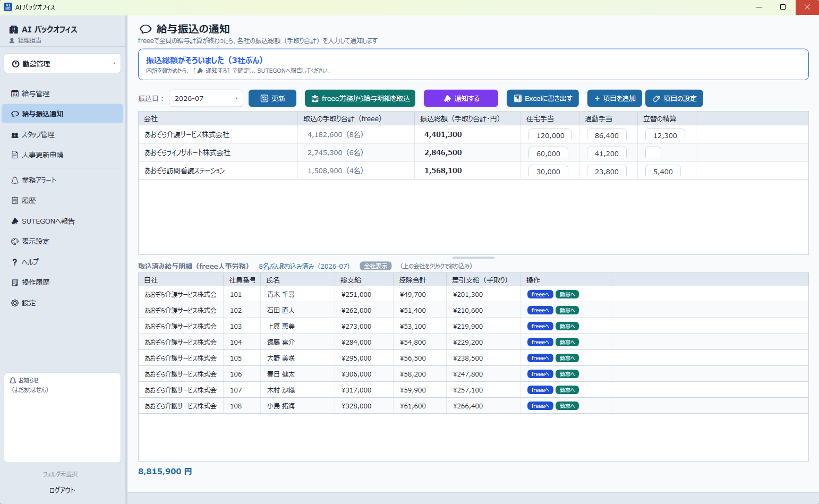Viewport: 819px width, 504px height.
Task: Select 給与振込通知 sidebar item
Action: pos(63,114)
